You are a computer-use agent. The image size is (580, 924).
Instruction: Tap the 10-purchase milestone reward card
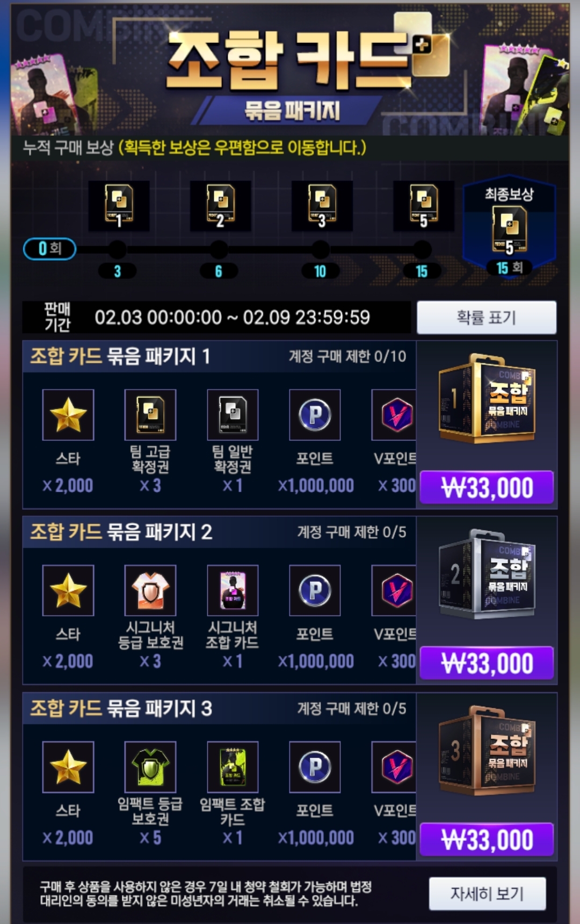tap(322, 206)
